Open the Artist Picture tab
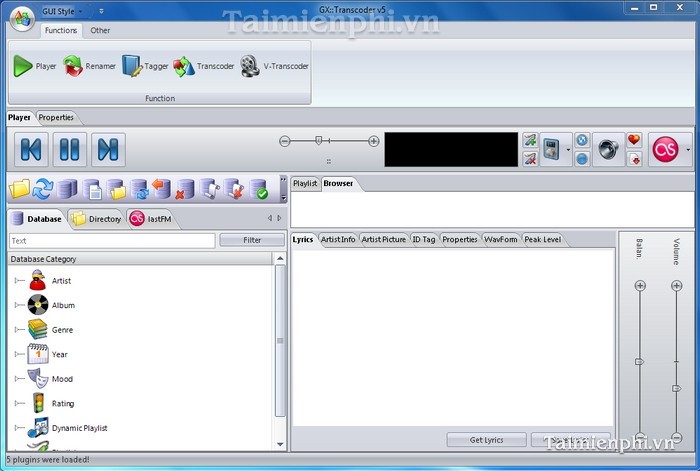This screenshot has width=700, height=471. coord(383,240)
